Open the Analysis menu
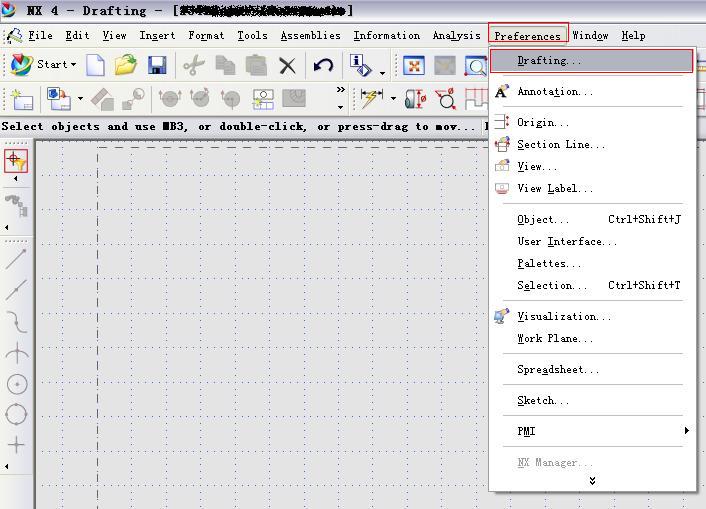Screen dimensions: 706x509 [x=457, y=36]
